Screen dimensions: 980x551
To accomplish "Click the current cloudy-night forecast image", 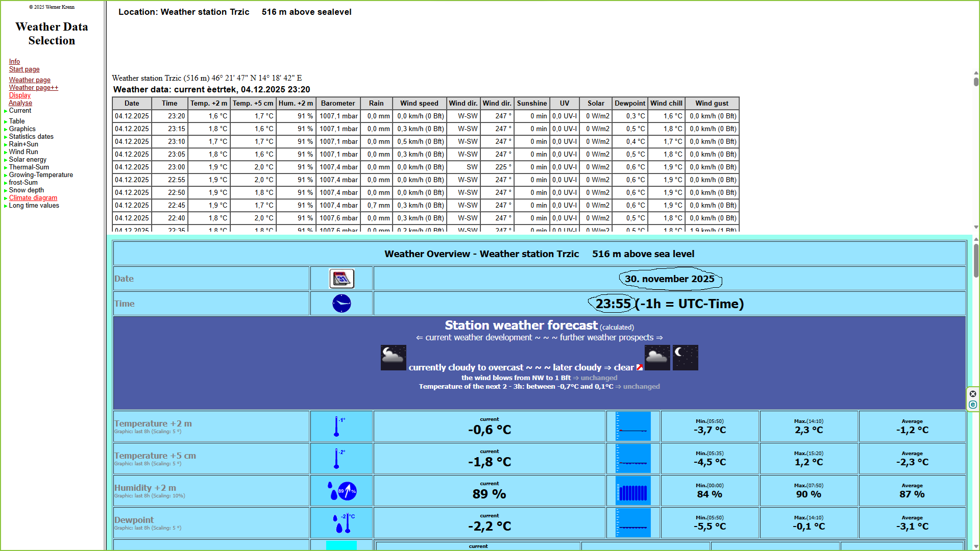I will pyautogui.click(x=393, y=357).
